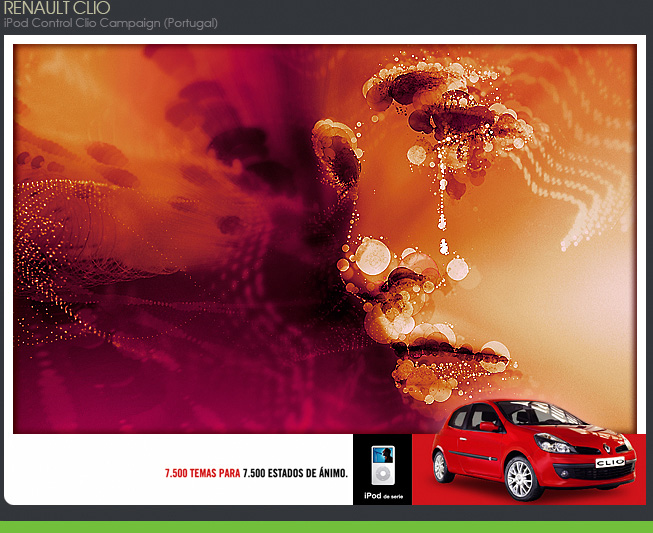Click the red Clio's rear wheel

click(441, 466)
